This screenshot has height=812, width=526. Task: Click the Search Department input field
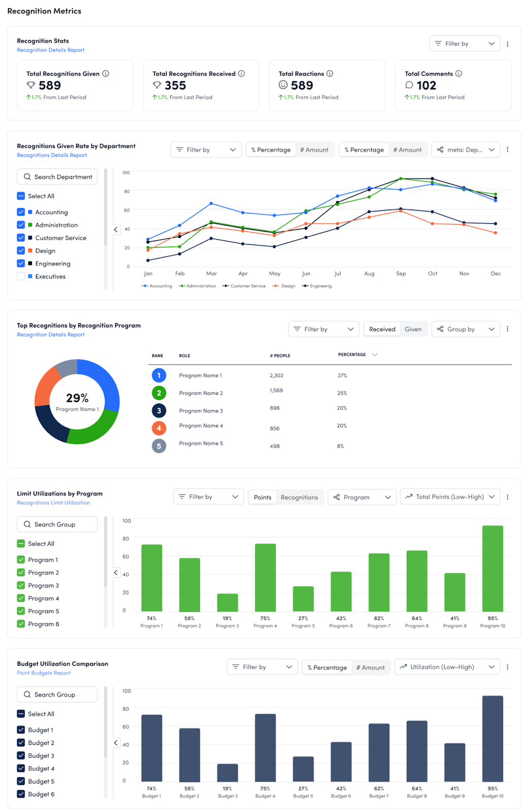tap(57, 177)
